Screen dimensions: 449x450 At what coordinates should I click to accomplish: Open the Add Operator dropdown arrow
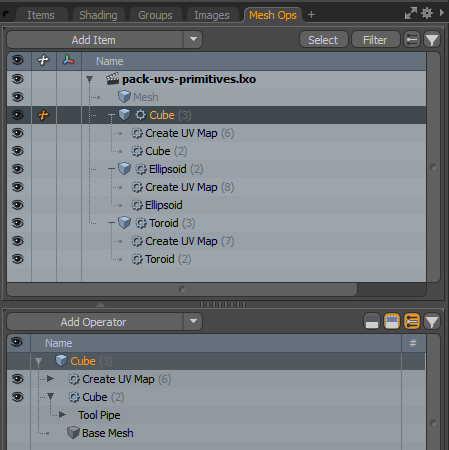(x=193, y=321)
